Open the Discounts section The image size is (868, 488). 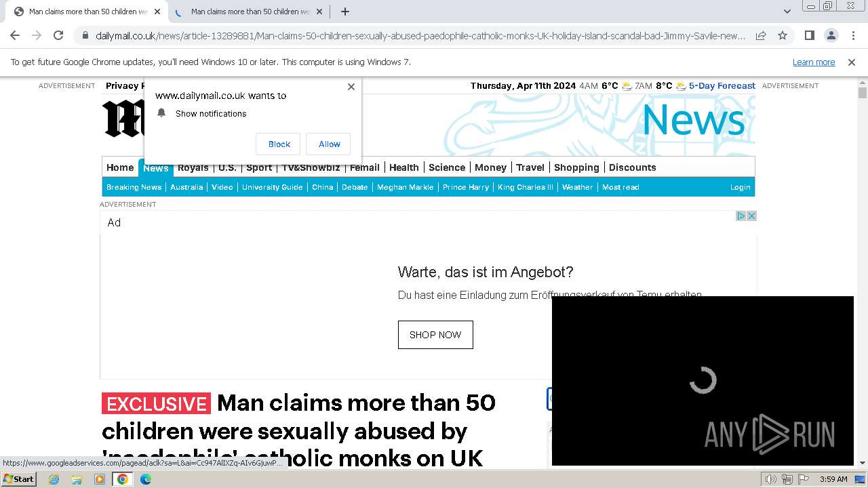tap(633, 167)
